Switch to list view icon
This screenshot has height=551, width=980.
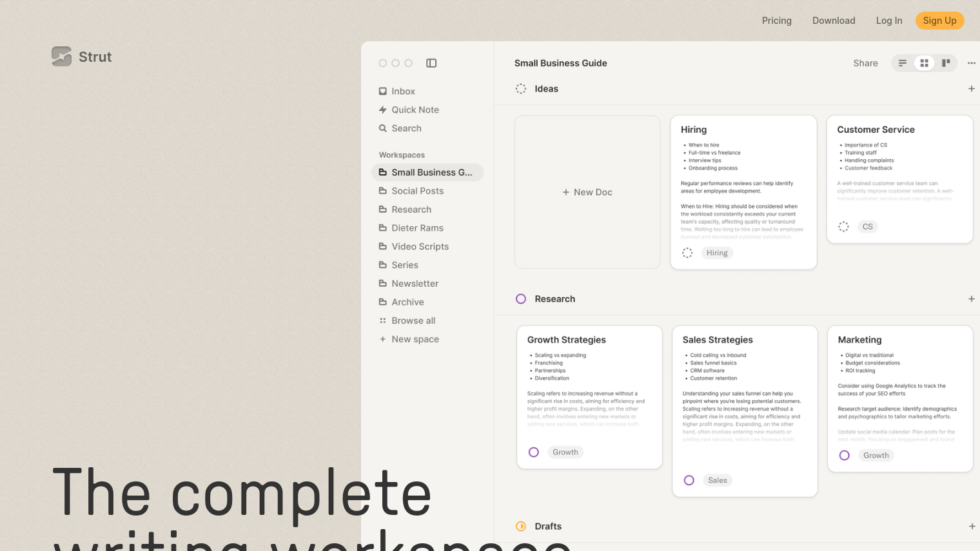[903, 63]
